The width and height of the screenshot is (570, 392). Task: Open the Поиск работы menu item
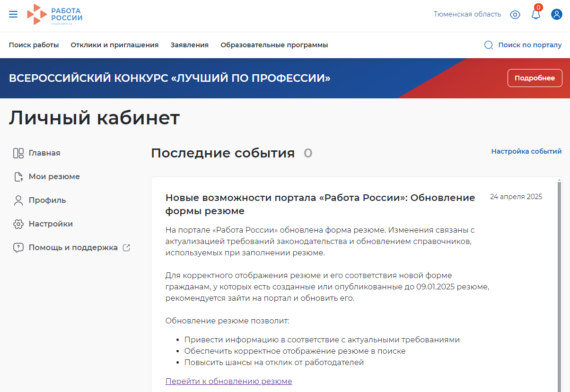pyautogui.click(x=34, y=45)
